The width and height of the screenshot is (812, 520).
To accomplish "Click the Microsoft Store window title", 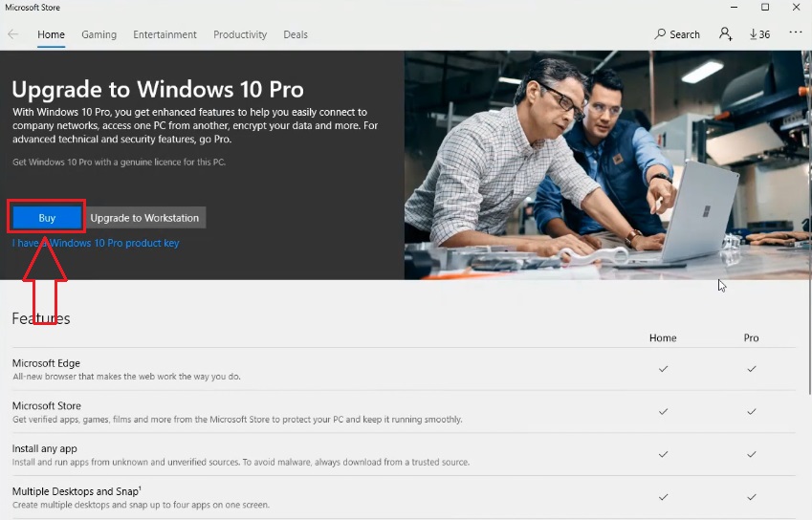I will click(x=33, y=8).
